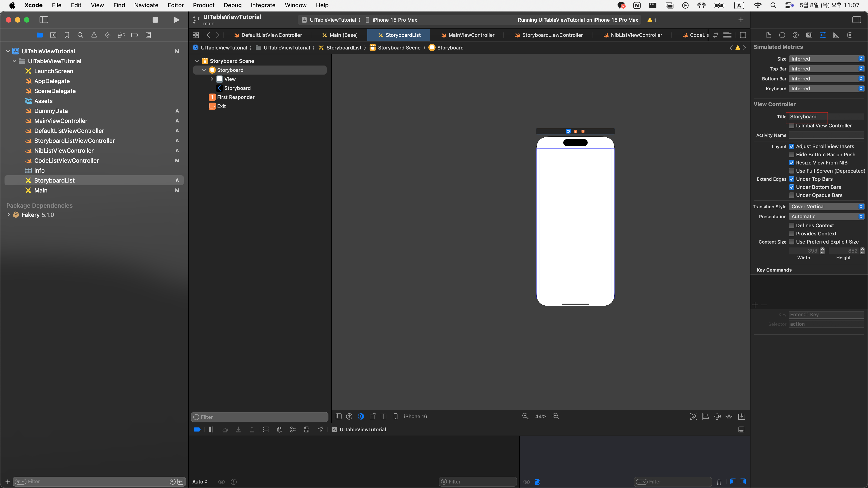The image size is (868, 488).
Task: Click the view controller Title field
Action: click(x=826, y=117)
